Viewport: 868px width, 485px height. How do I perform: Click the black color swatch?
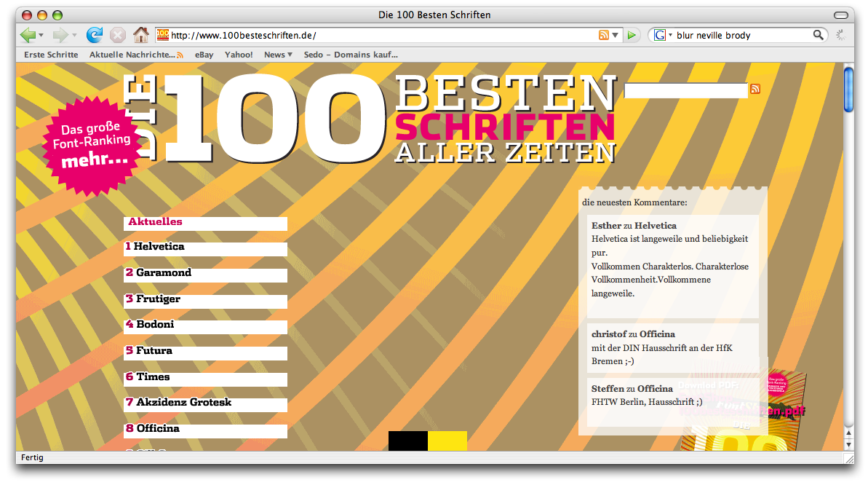[x=408, y=441]
